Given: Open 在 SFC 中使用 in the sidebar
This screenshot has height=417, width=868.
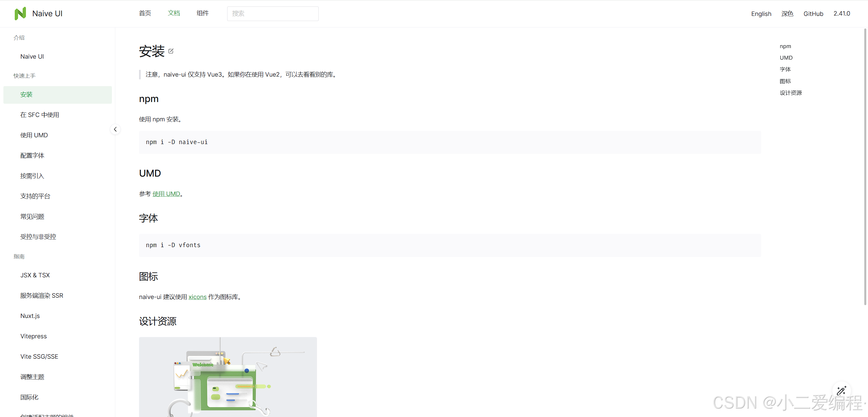Looking at the screenshot, I should [40, 115].
